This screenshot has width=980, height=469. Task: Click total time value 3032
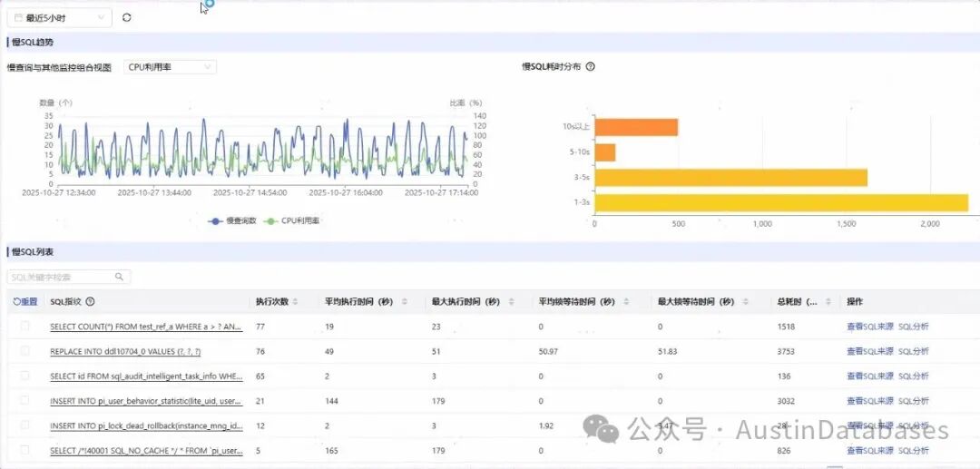pos(786,401)
